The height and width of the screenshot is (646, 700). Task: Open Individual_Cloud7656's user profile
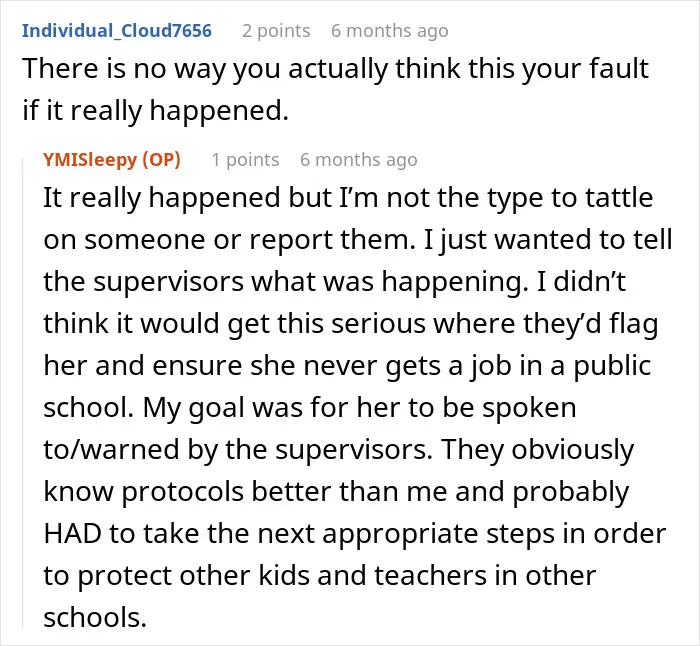117,31
